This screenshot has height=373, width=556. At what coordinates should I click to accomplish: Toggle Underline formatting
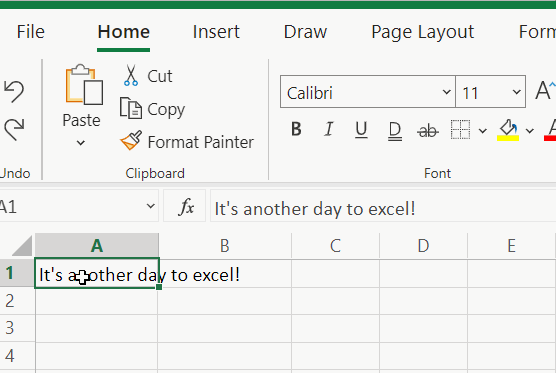point(361,130)
